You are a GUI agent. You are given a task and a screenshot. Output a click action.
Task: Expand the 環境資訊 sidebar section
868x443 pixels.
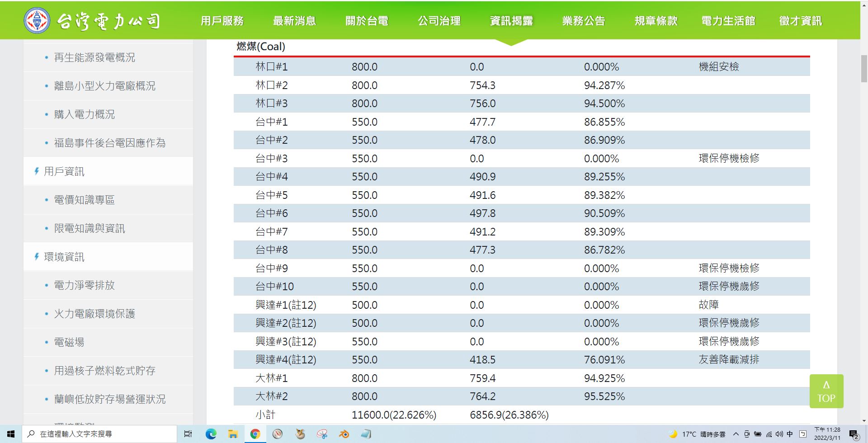point(64,257)
